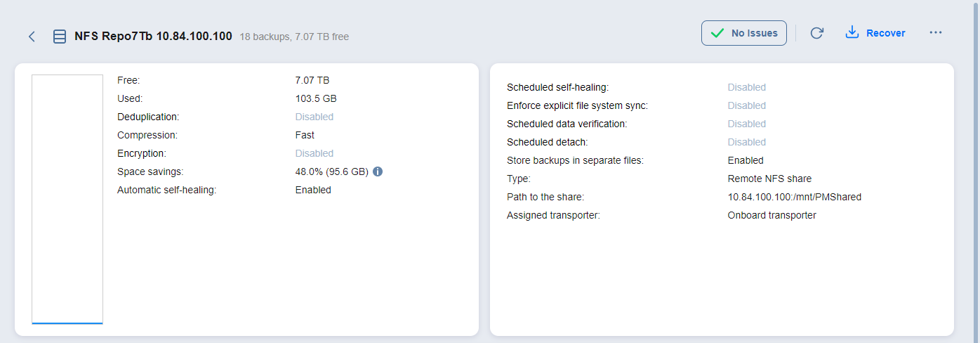Click the Store backups in separate files Enabled value
This screenshot has width=980, height=343.
745,160
